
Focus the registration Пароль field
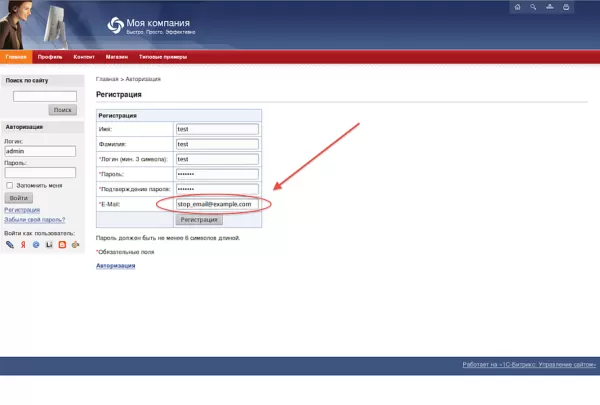[x=217, y=174]
